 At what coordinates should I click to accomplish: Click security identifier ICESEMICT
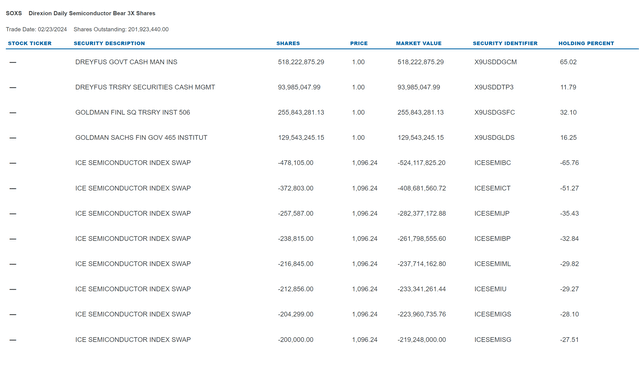coord(492,189)
